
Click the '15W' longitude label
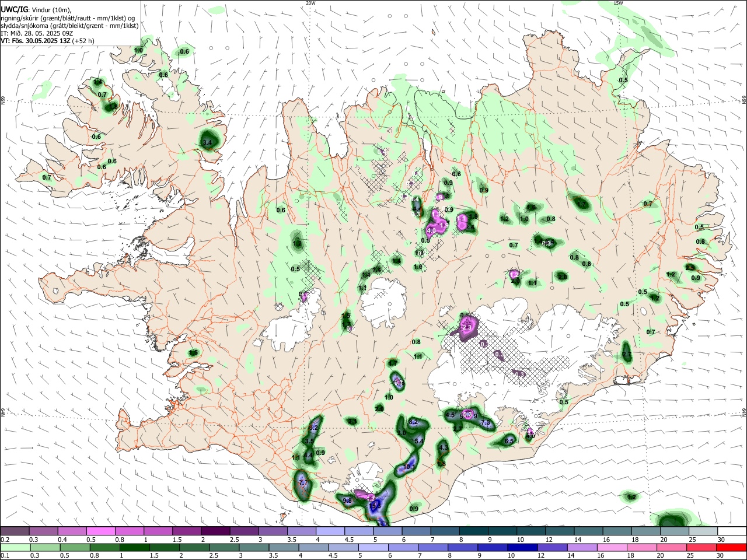618,3
